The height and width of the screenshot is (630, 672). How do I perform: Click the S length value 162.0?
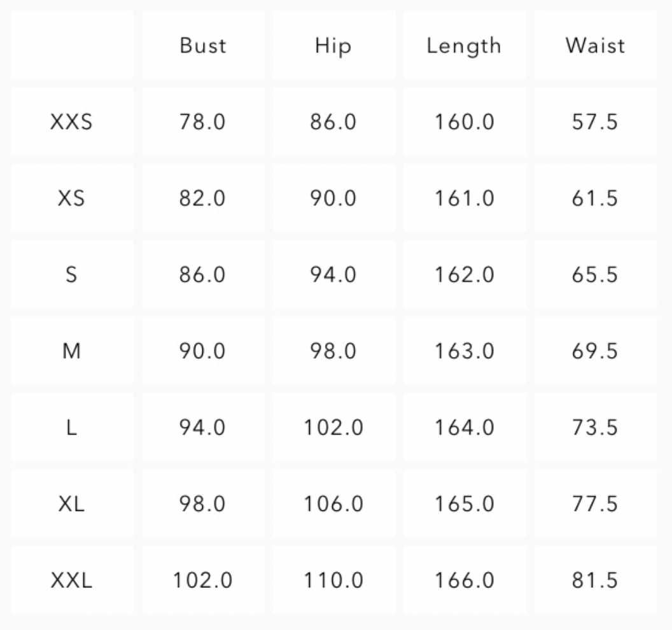(464, 275)
